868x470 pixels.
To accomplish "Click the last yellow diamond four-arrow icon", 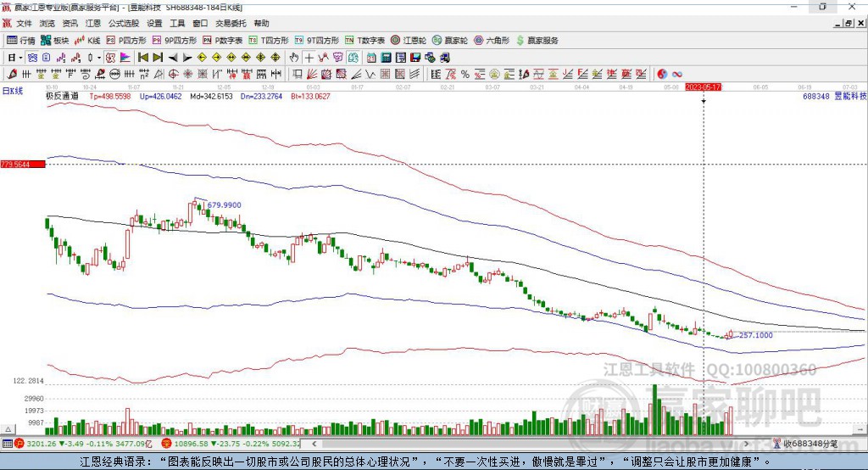I will 275,58.
